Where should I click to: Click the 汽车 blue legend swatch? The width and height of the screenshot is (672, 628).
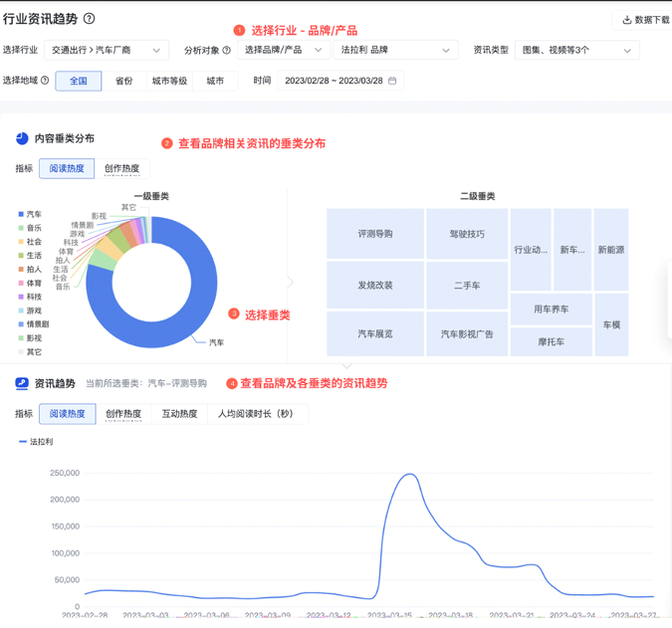pos(21,214)
